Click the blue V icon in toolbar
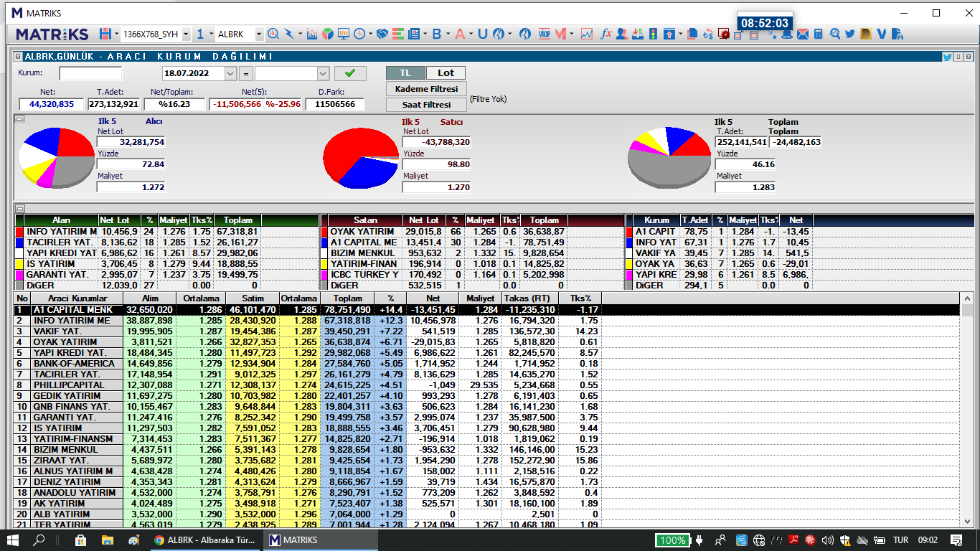 (x=882, y=34)
